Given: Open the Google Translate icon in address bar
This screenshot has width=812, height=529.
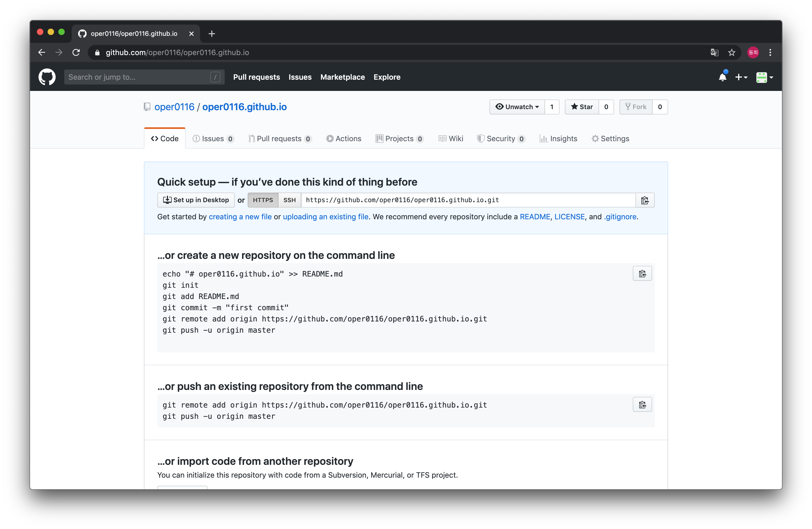Looking at the screenshot, I should click(714, 52).
